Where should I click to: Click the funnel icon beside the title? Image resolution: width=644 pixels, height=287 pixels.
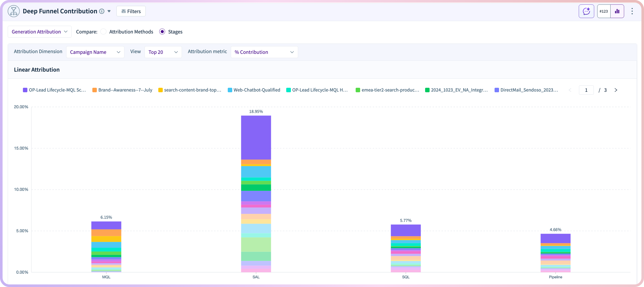[14, 11]
